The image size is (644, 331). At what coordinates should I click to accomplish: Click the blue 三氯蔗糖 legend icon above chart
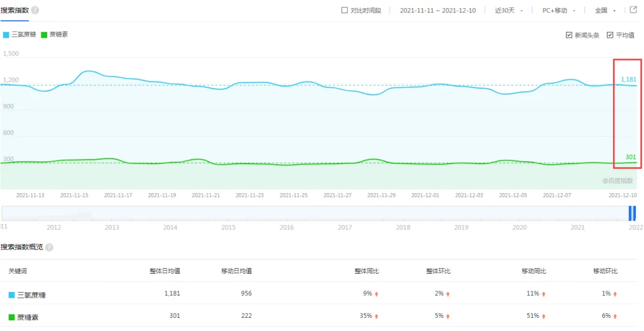pos(6,35)
